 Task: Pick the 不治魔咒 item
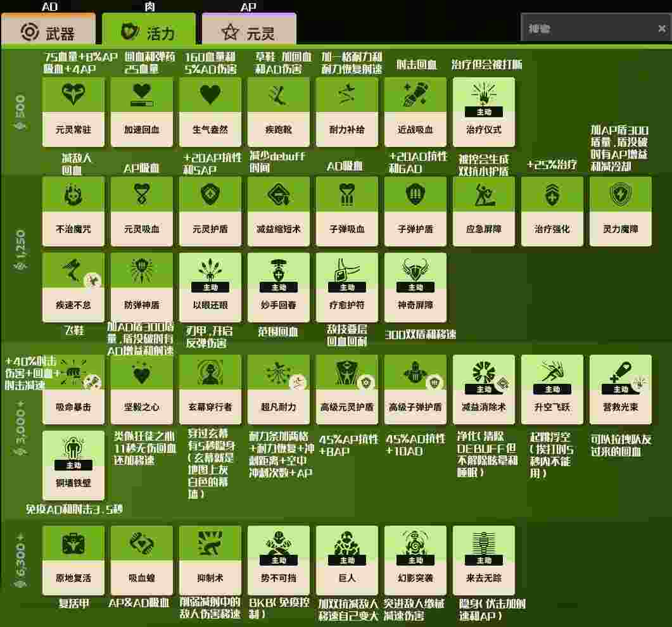pos(73,212)
